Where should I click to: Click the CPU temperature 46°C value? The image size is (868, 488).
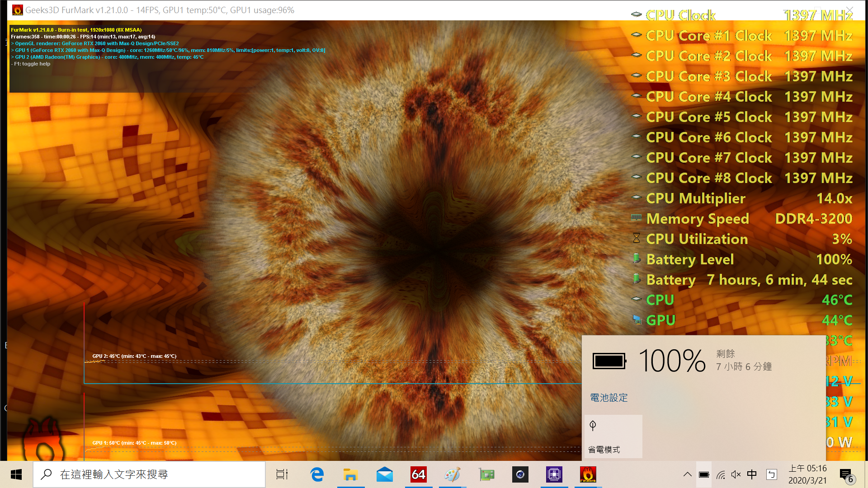pos(837,300)
